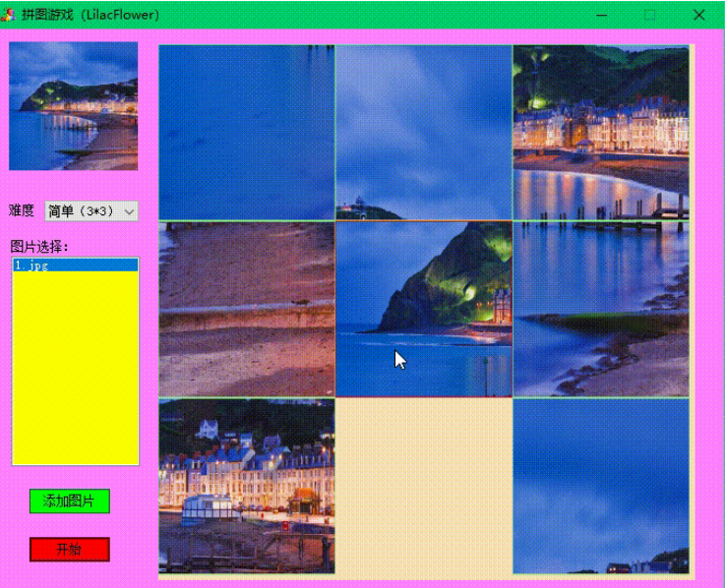The image size is (726, 588).
Task: Click the red 开始 start button
Action: [x=70, y=549]
